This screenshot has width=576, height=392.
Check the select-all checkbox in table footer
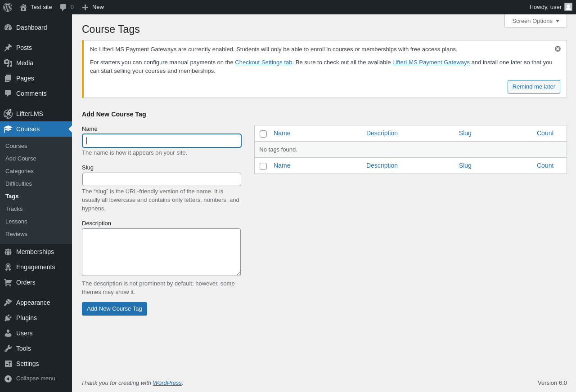(x=263, y=166)
